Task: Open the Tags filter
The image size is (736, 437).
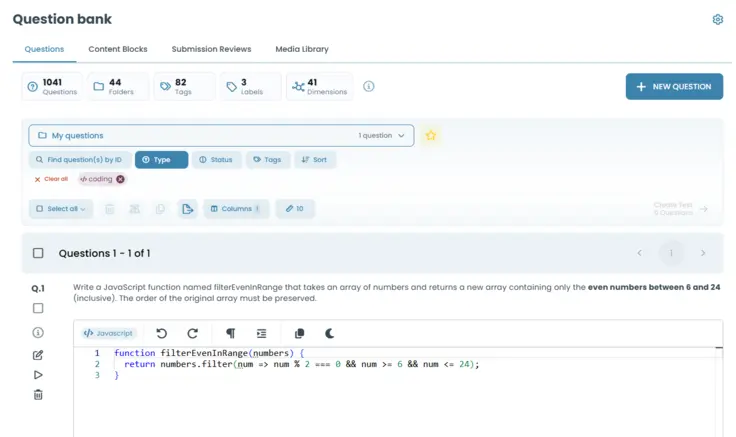Action: click(268, 160)
